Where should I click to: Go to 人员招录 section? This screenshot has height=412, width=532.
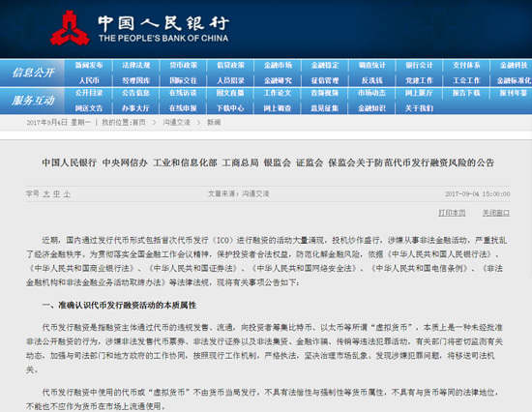231,80
